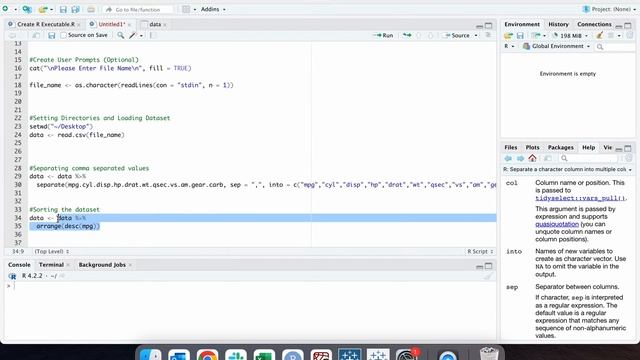
Task: Open the Source options dropdown arrow
Action: (476, 36)
